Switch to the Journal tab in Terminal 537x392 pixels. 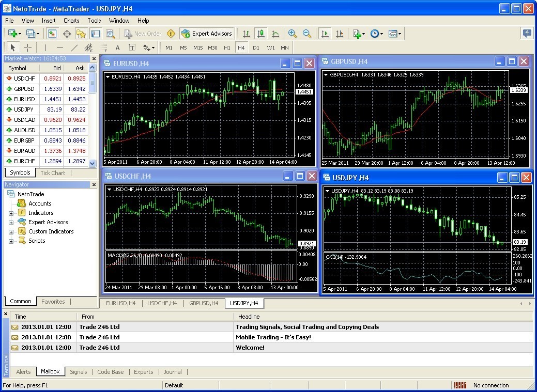tap(173, 372)
